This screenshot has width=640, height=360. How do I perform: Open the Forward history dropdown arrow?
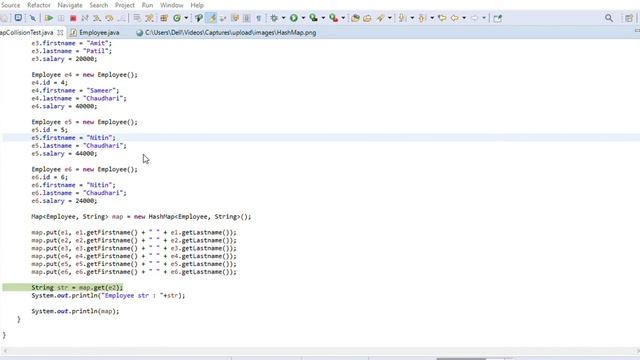coord(484,18)
